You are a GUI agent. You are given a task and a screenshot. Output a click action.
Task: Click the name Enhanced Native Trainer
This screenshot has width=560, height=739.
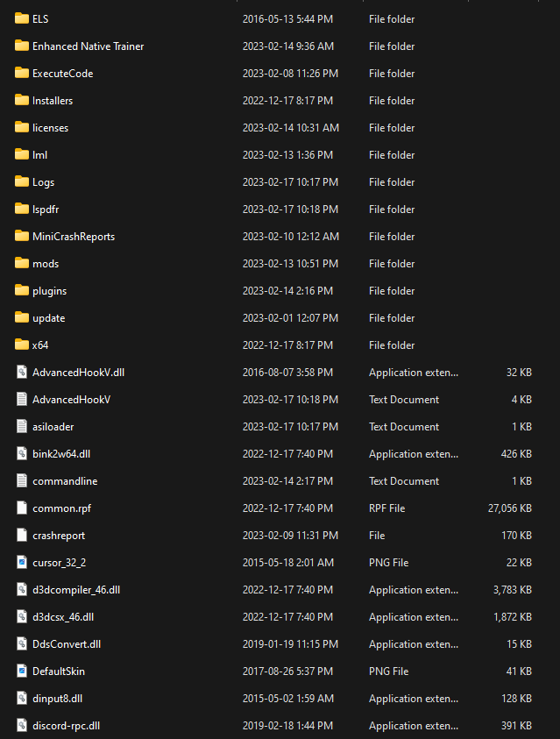pyautogui.click(x=88, y=46)
